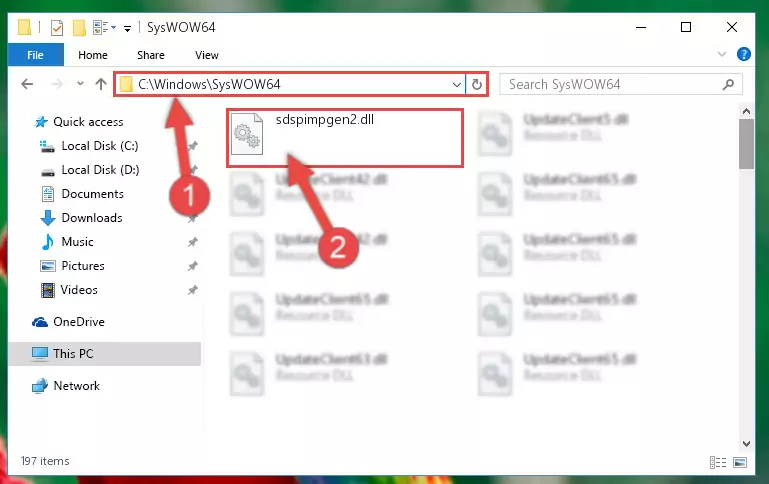Switch to details view in status bar
This screenshot has height=484, width=769.
(x=718, y=462)
